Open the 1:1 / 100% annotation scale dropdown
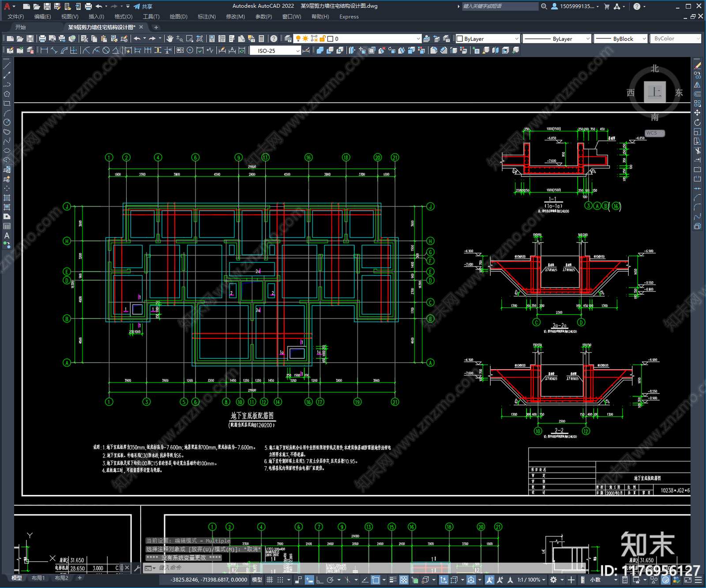Image resolution: width=706 pixels, height=588 pixels. click(531, 580)
